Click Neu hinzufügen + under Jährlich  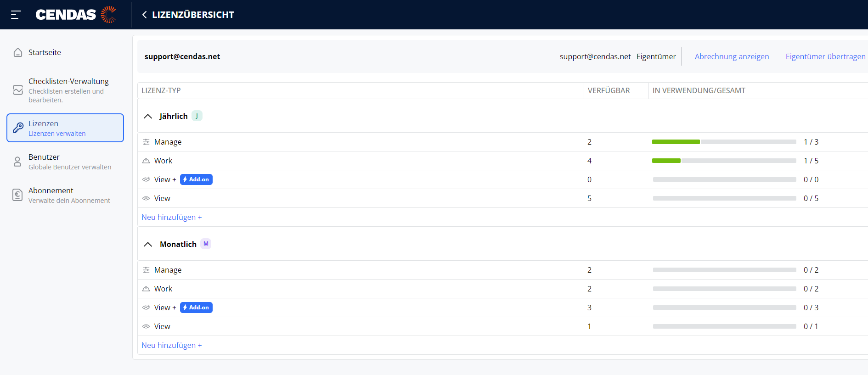tap(171, 217)
